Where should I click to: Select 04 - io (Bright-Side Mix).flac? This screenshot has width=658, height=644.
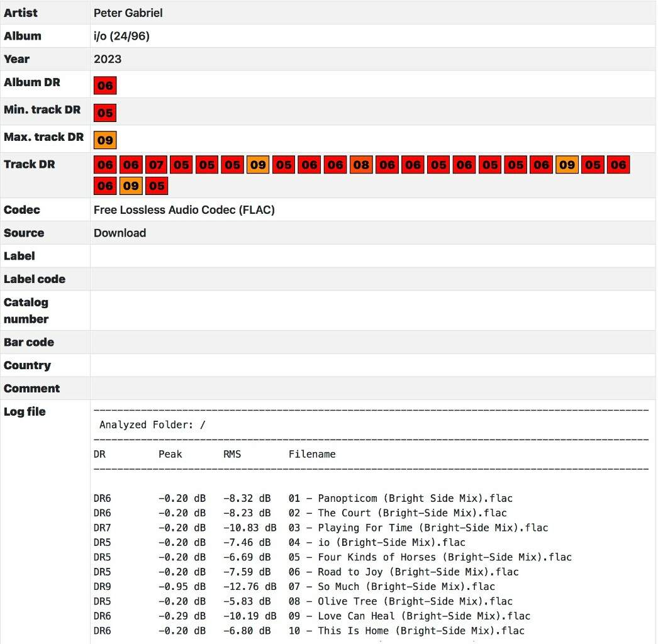(377, 543)
